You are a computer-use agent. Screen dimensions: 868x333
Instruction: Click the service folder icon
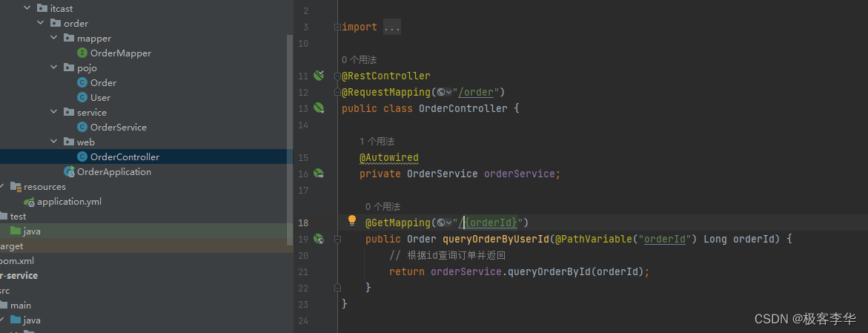pyautogui.click(x=69, y=112)
